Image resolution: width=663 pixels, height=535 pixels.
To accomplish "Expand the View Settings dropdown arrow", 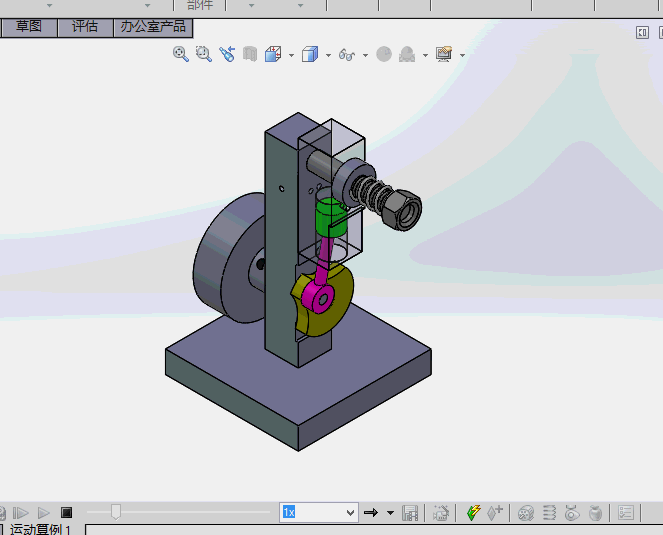I will pyautogui.click(x=462, y=55).
